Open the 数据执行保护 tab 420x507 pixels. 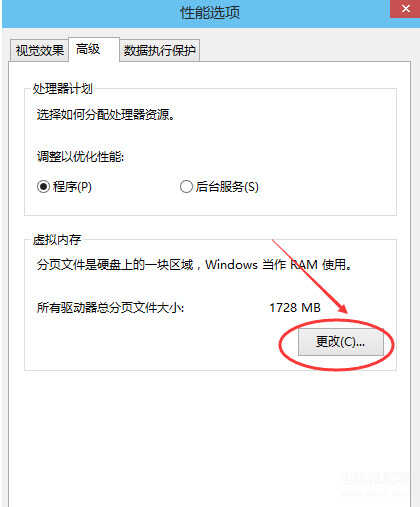click(159, 51)
